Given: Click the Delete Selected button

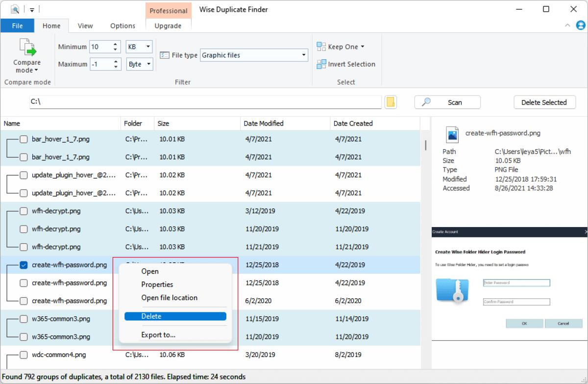Looking at the screenshot, I should pos(544,102).
